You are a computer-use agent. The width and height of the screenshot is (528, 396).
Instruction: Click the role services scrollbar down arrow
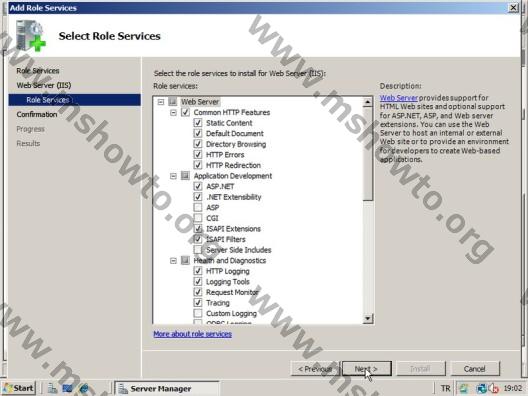tap(367, 318)
